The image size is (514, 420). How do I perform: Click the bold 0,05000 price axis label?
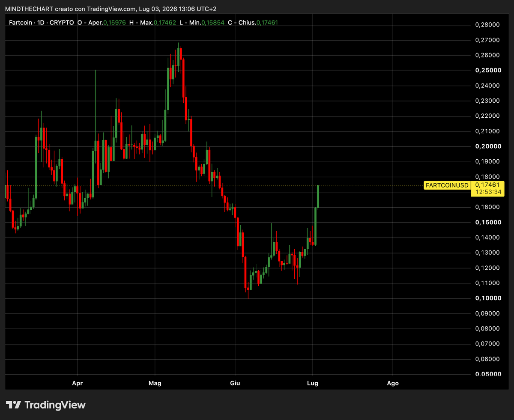[487, 374]
